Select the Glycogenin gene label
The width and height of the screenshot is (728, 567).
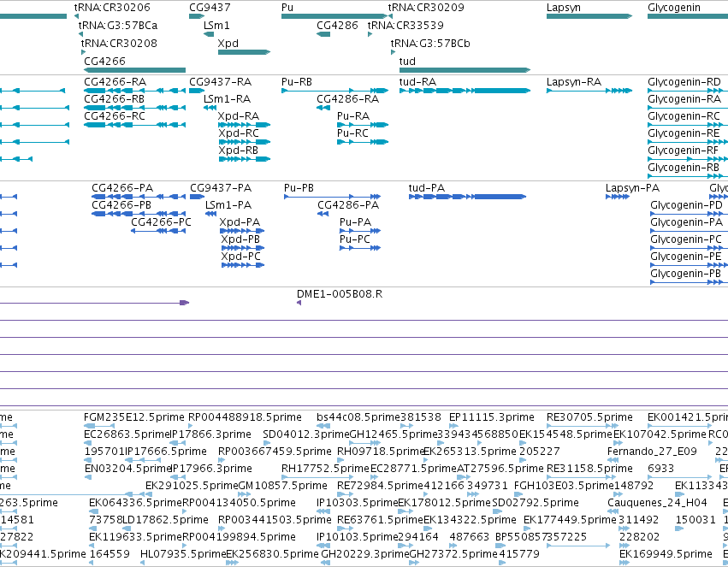click(674, 8)
